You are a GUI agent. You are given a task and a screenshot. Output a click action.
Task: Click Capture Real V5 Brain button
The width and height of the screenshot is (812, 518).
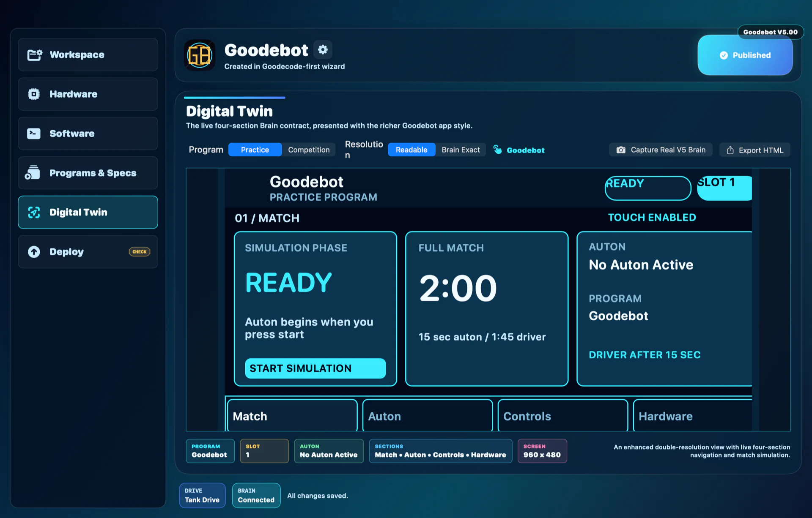[661, 150]
